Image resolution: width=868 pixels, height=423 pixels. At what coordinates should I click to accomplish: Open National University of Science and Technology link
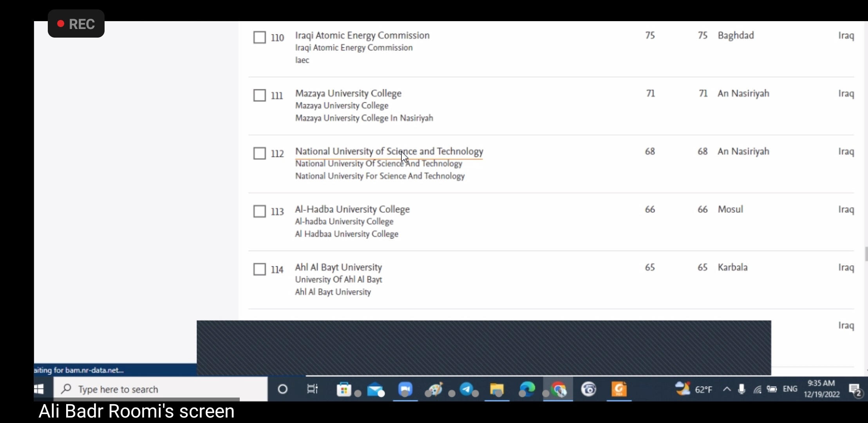(x=389, y=152)
